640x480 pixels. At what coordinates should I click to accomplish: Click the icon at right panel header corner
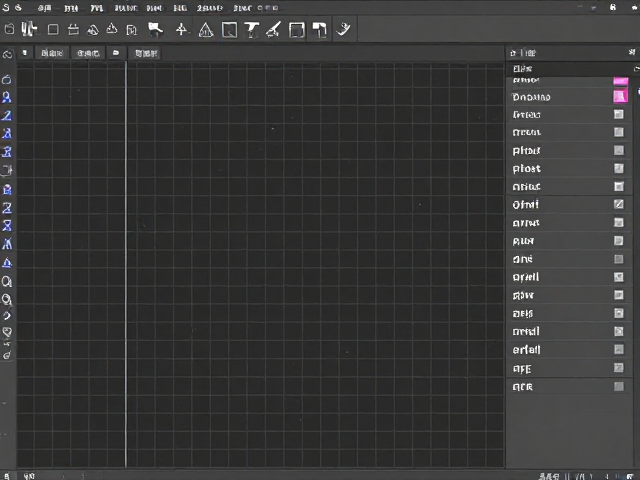pyautogui.click(x=632, y=52)
